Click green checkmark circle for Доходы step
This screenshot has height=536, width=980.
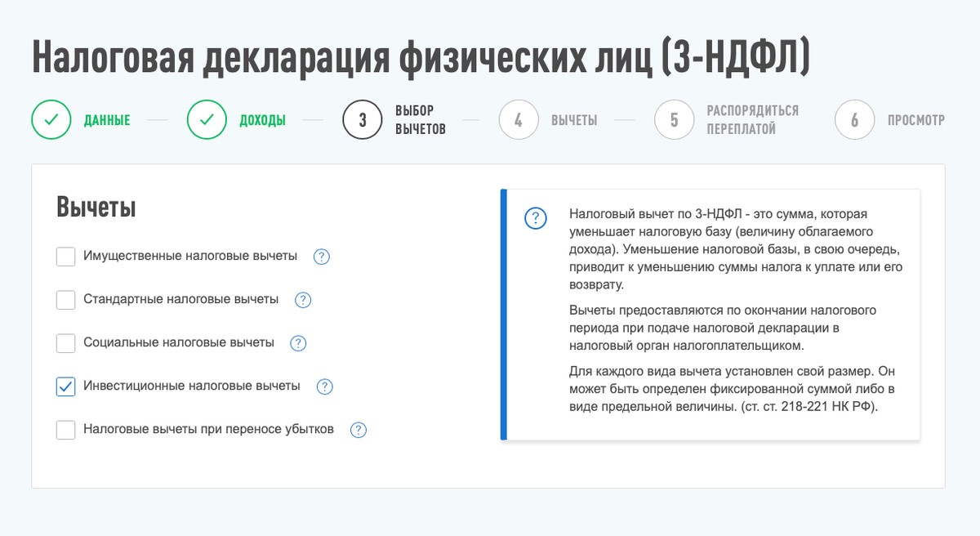[x=207, y=120]
